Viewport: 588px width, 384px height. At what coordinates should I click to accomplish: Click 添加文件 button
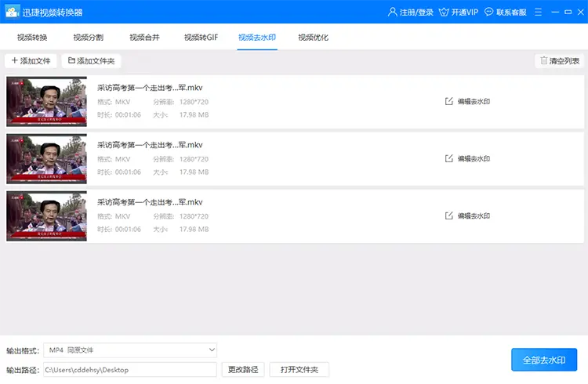click(x=31, y=61)
